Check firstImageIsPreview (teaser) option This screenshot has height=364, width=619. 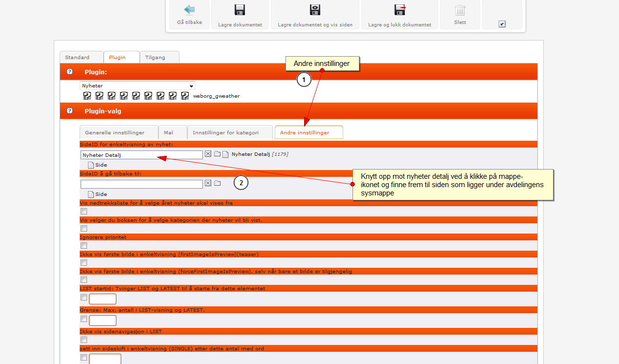click(x=84, y=263)
